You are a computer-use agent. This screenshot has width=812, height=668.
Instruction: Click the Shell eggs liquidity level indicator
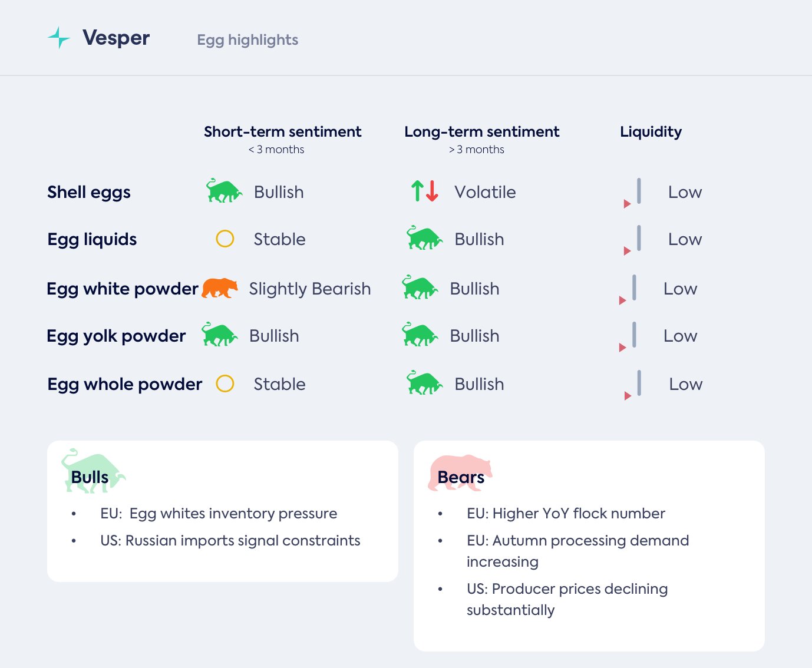635,193
